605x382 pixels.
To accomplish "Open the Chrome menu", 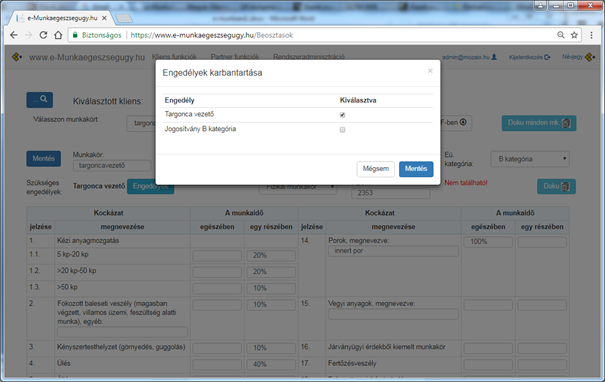I will click(591, 35).
